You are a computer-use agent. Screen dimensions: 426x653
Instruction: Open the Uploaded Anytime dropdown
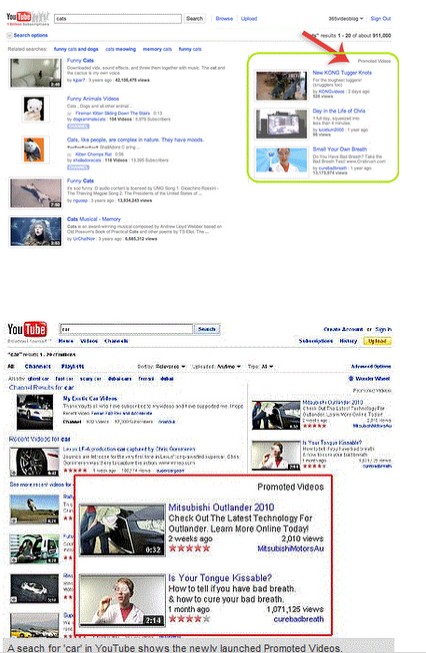(x=216, y=366)
